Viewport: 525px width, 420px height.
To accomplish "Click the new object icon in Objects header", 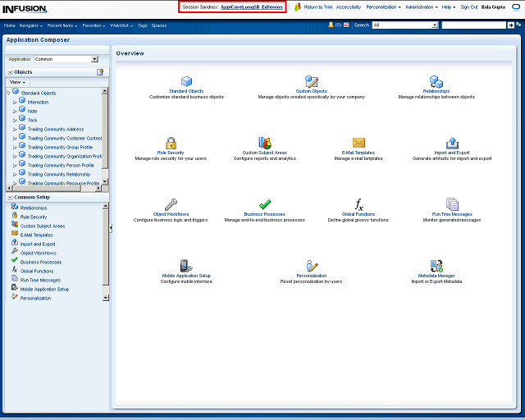I will coord(100,72).
